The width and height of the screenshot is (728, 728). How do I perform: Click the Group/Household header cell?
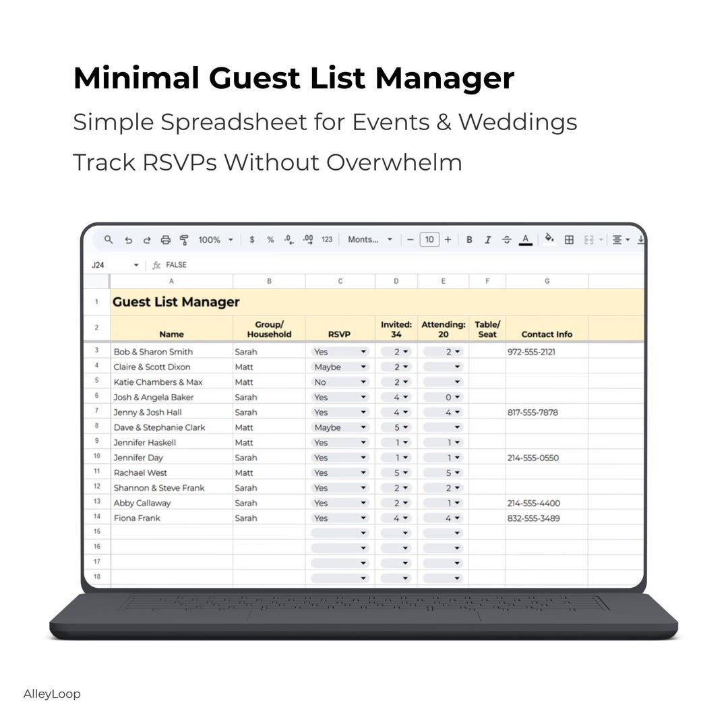(x=269, y=329)
